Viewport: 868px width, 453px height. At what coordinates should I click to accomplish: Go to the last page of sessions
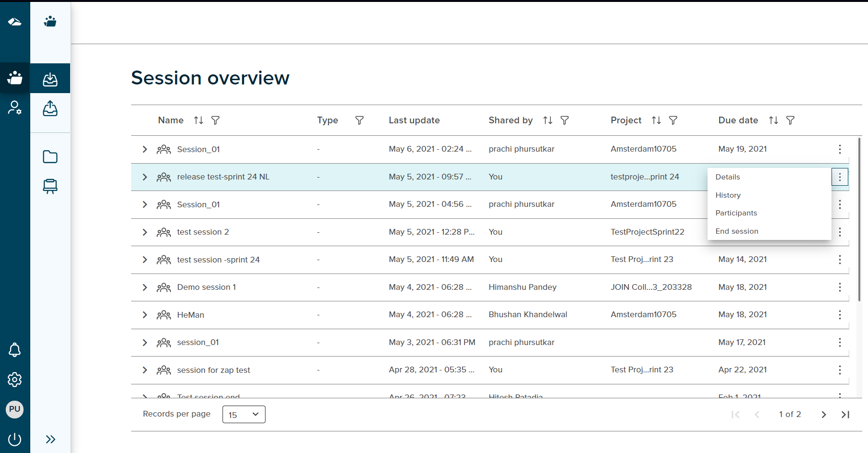point(845,414)
